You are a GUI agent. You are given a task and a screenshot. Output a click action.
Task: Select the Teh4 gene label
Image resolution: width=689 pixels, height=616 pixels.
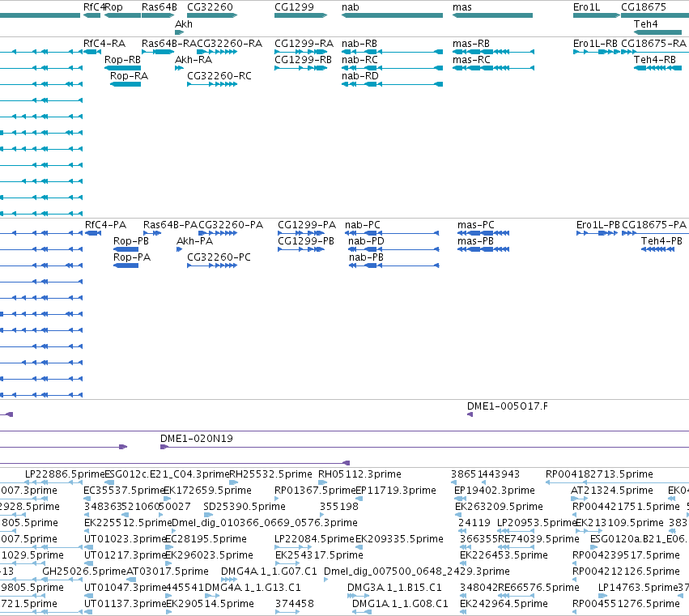645,23
